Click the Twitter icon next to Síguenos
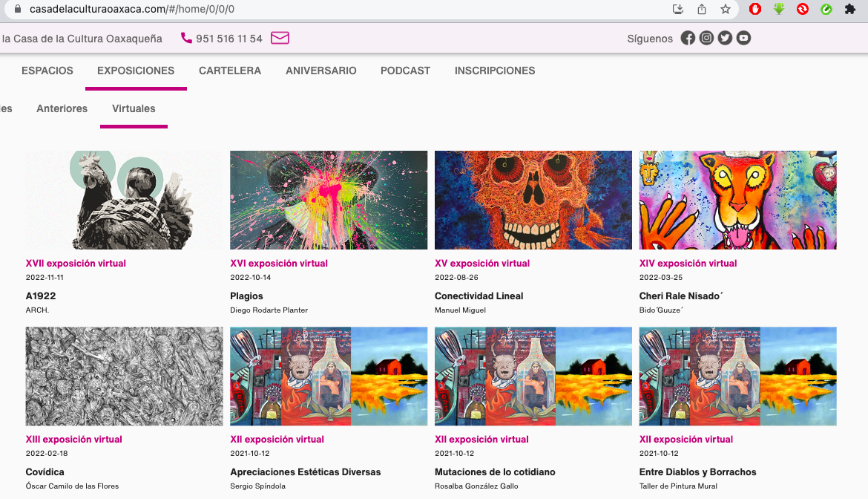868x499 pixels. tap(725, 39)
